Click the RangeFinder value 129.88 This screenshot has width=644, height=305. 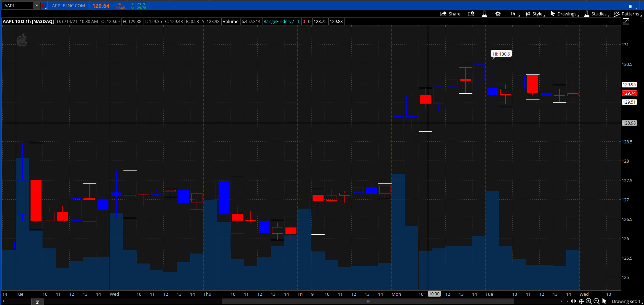[336, 21]
